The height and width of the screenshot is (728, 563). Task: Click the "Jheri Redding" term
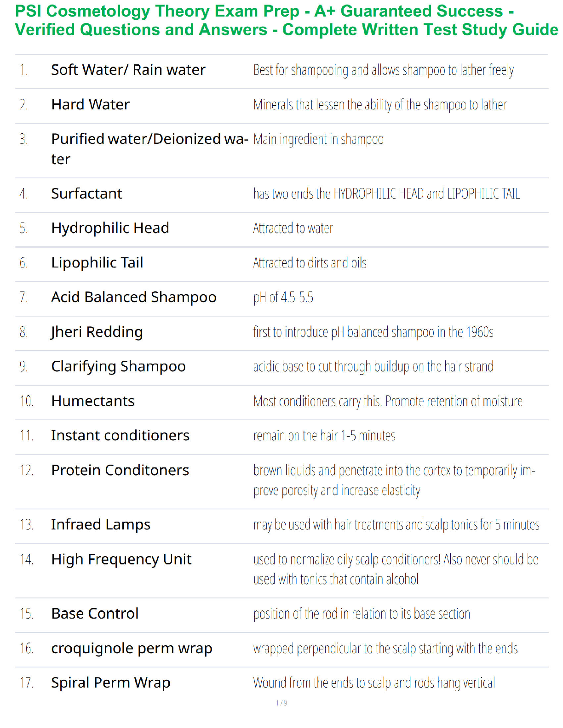point(97,332)
